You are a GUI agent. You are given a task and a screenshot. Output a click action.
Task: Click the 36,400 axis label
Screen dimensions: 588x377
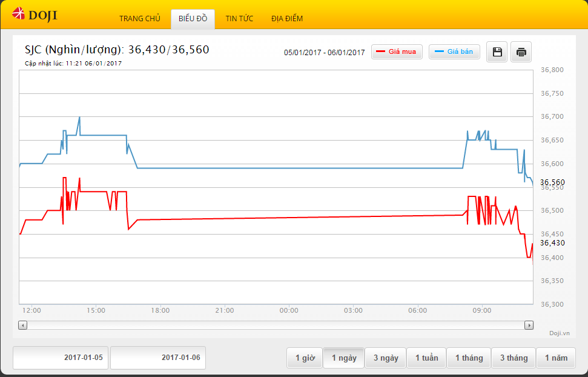(x=552, y=258)
